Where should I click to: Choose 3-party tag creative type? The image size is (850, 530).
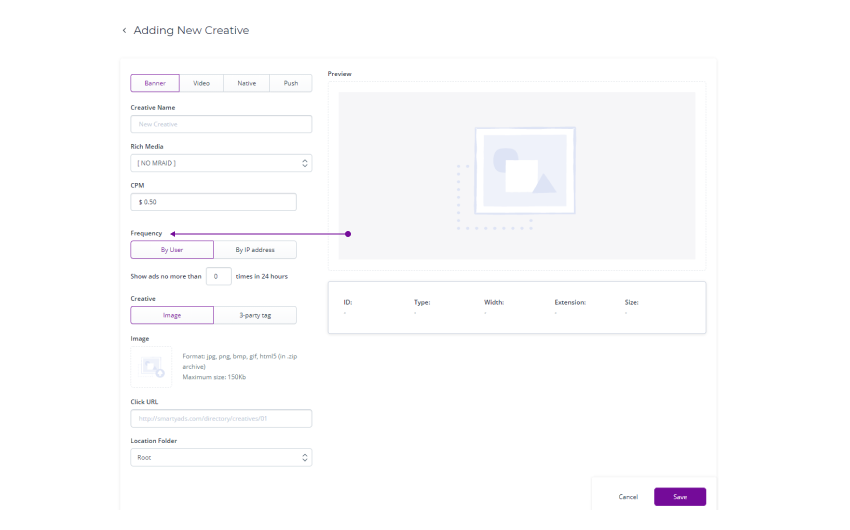[x=254, y=315]
